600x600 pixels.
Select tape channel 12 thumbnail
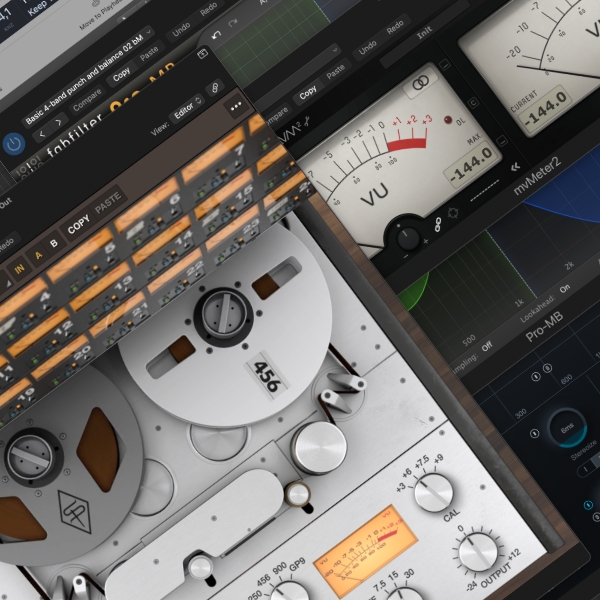[40, 341]
